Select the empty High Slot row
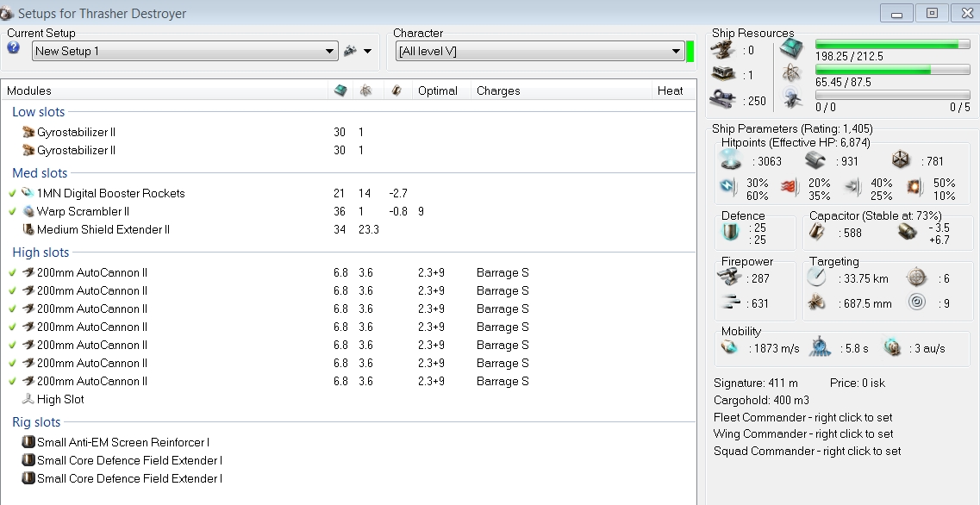 click(x=349, y=399)
